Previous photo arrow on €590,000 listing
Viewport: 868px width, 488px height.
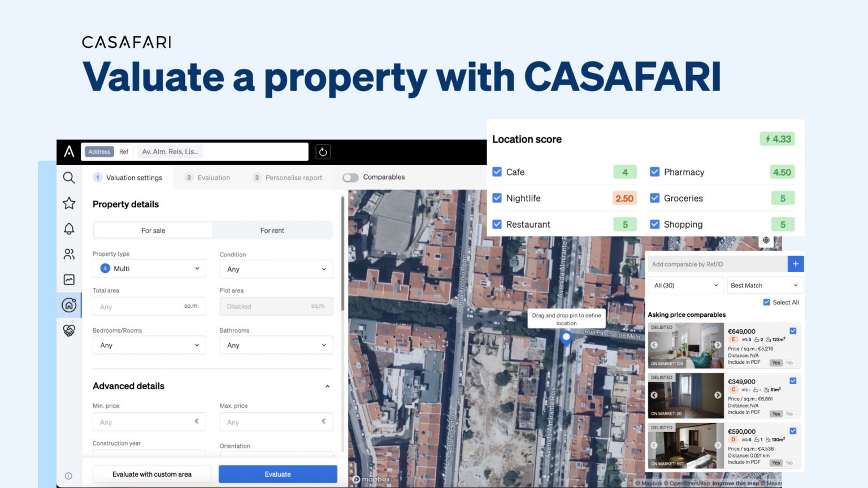(x=654, y=445)
